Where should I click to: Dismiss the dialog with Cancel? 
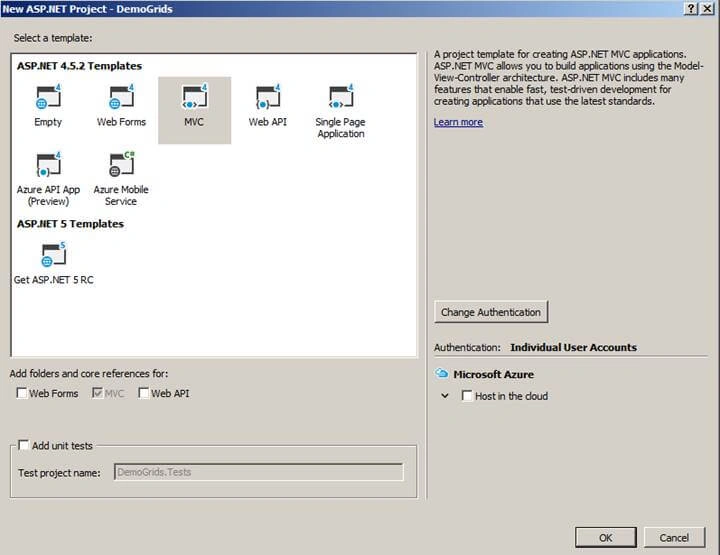674,538
